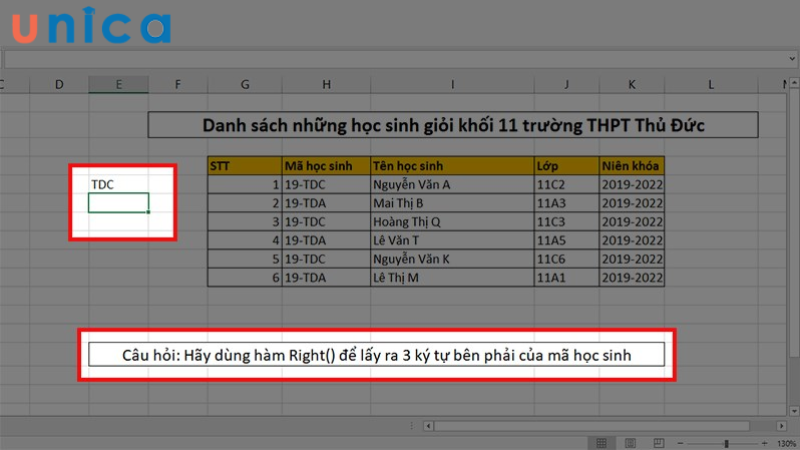
Task: Select column H header
Action: pos(327,85)
